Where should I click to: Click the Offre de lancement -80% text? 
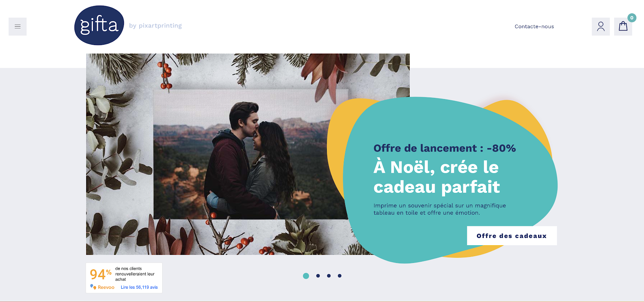coord(445,148)
